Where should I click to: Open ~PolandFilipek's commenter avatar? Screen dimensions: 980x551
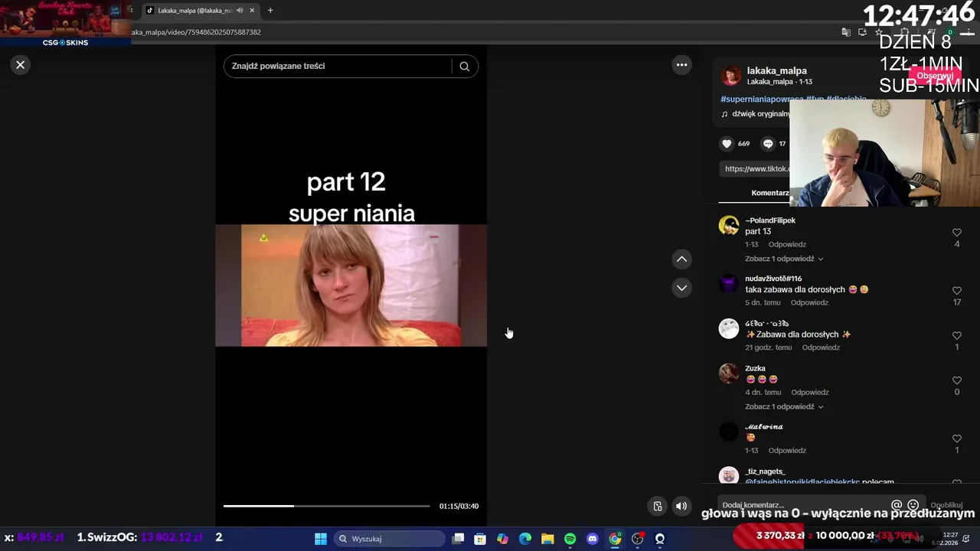click(x=729, y=226)
